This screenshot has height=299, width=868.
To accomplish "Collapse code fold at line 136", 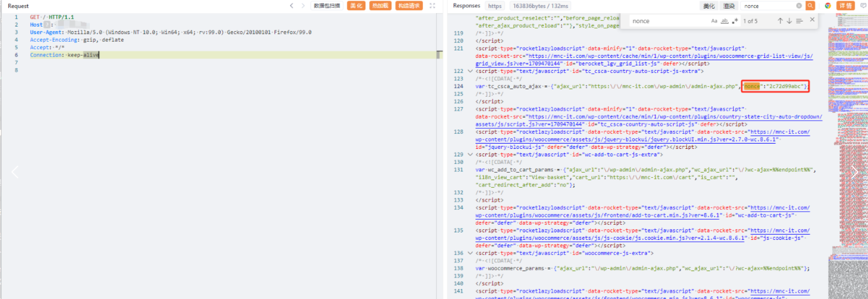I will (x=470, y=253).
